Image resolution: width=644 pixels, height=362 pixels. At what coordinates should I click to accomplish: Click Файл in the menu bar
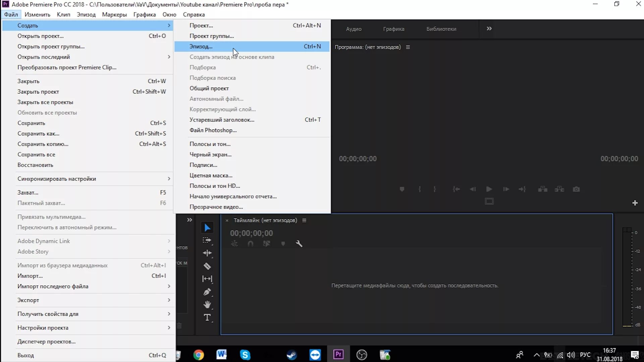(x=11, y=14)
